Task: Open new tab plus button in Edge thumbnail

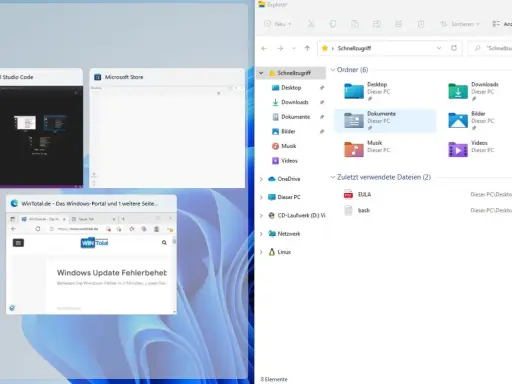Action: click(123, 219)
